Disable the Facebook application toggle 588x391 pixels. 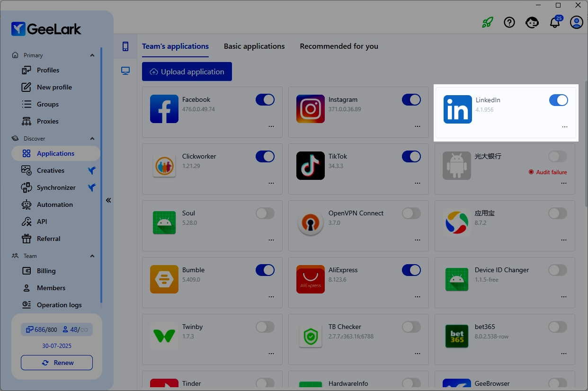265,99
